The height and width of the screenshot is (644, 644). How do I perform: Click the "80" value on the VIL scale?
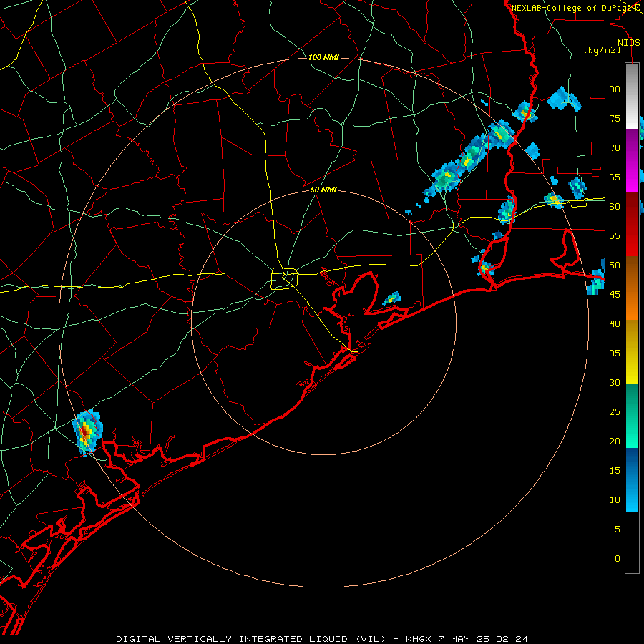tap(615, 89)
